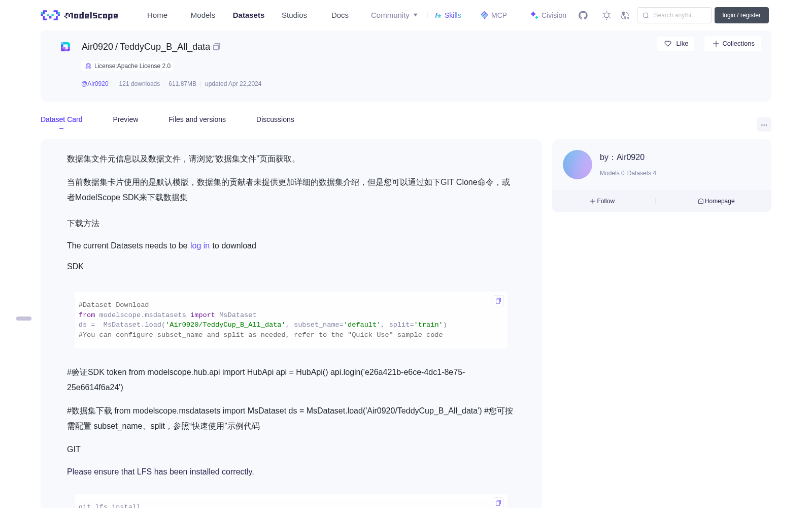Image resolution: width=812 pixels, height=508 pixels.
Task: Copy dataset name icon next to TeddyCup_B_All_data
Action: 217,47
